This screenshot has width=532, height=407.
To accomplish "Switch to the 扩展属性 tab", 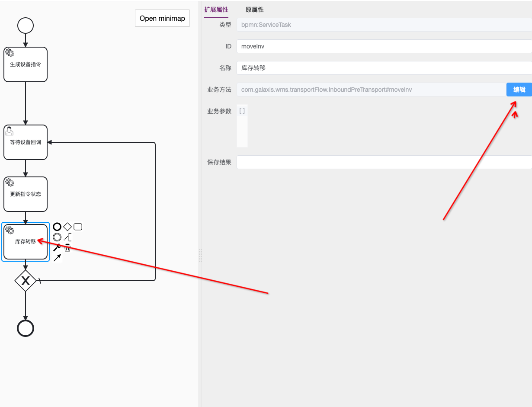I will click(216, 10).
